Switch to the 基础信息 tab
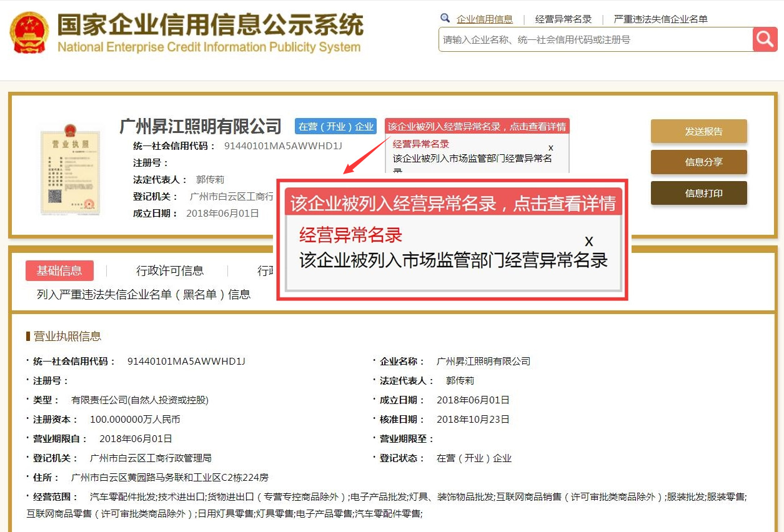 [x=59, y=270]
